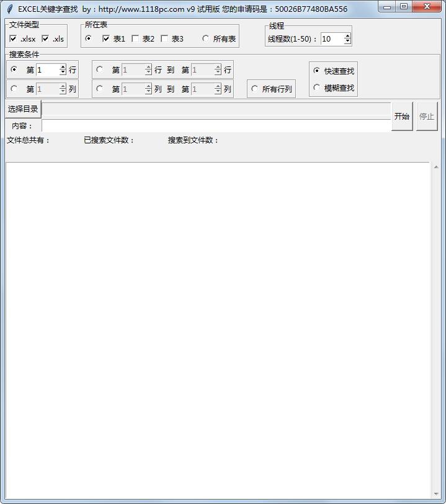446x504 pixels.
Task: Click the single row number field
Action: coord(48,70)
